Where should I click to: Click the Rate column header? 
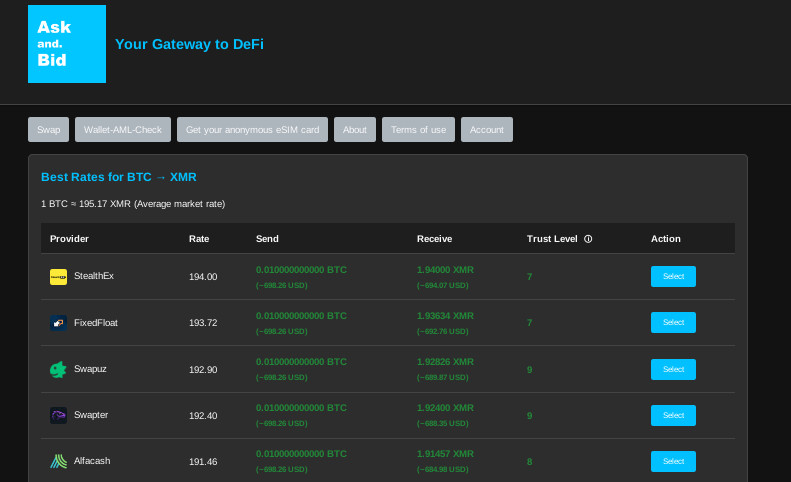[x=199, y=239]
